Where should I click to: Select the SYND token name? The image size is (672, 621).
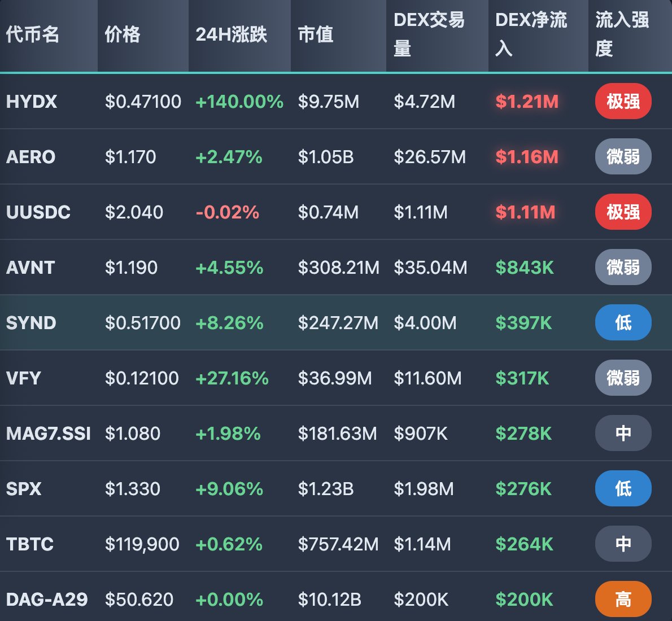[x=31, y=323]
